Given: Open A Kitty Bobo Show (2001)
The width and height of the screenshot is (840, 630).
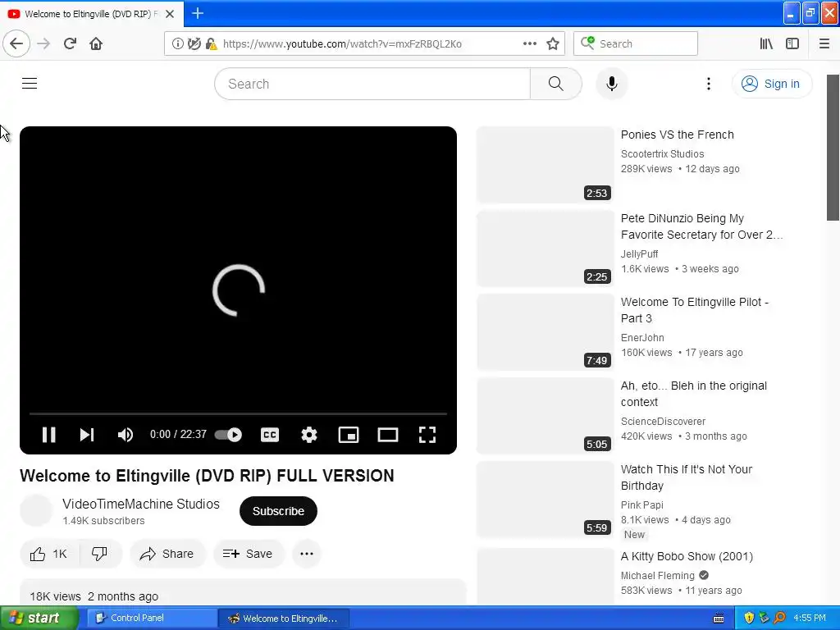Looking at the screenshot, I should (x=687, y=556).
